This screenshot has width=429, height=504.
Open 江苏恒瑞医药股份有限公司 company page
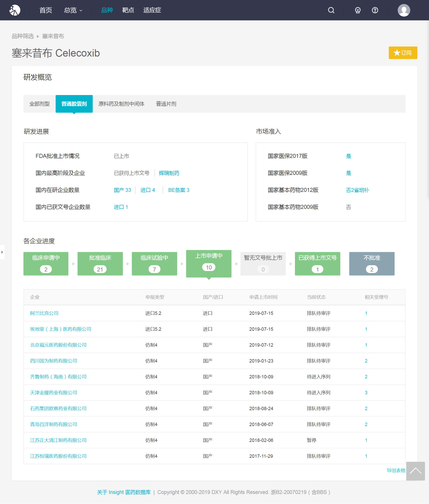click(58, 456)
